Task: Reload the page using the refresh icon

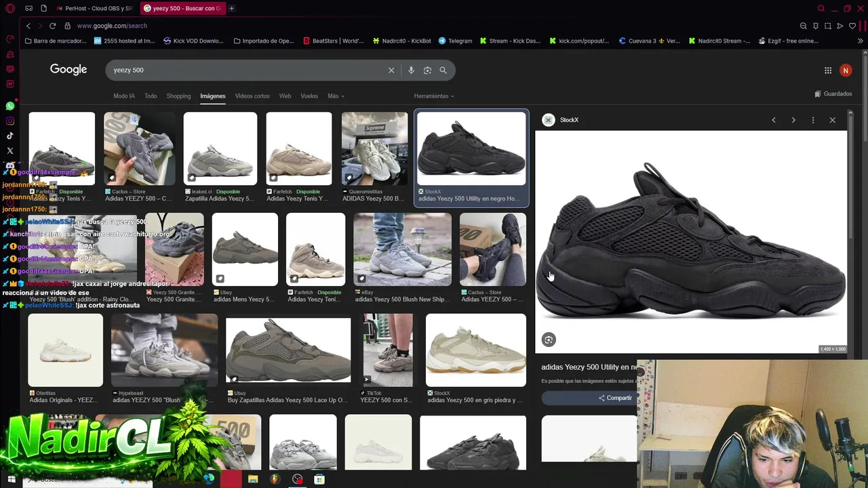Action: click(52, 26)
